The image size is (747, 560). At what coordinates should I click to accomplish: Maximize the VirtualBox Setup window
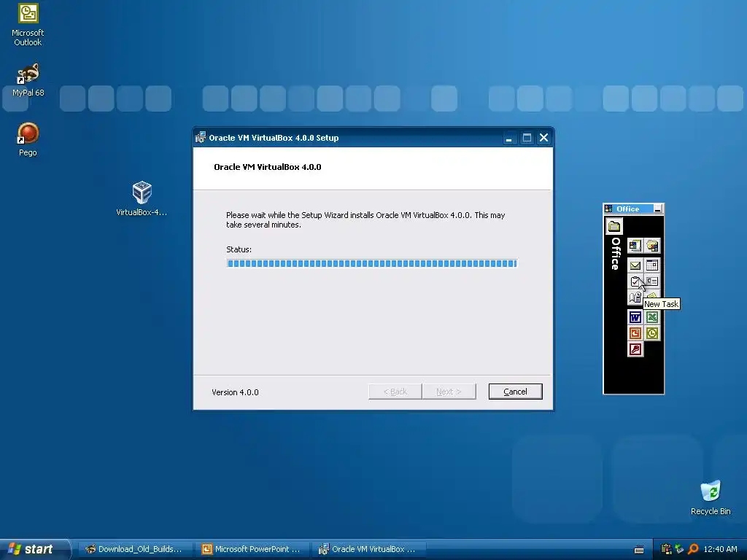click(x=527, y=138)
